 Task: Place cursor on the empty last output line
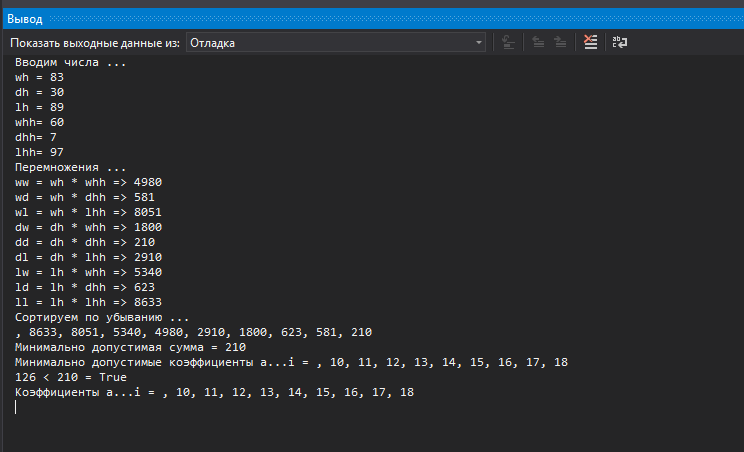click(x=16, y=407)
